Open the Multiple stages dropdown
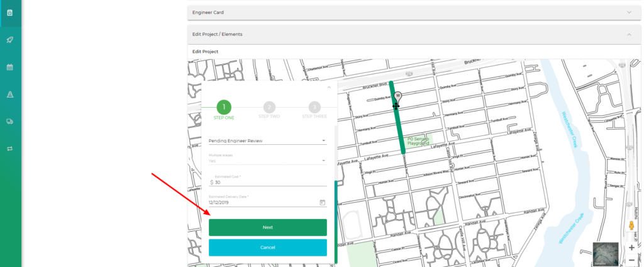This screenshot has height=267, width=644. 267,161
